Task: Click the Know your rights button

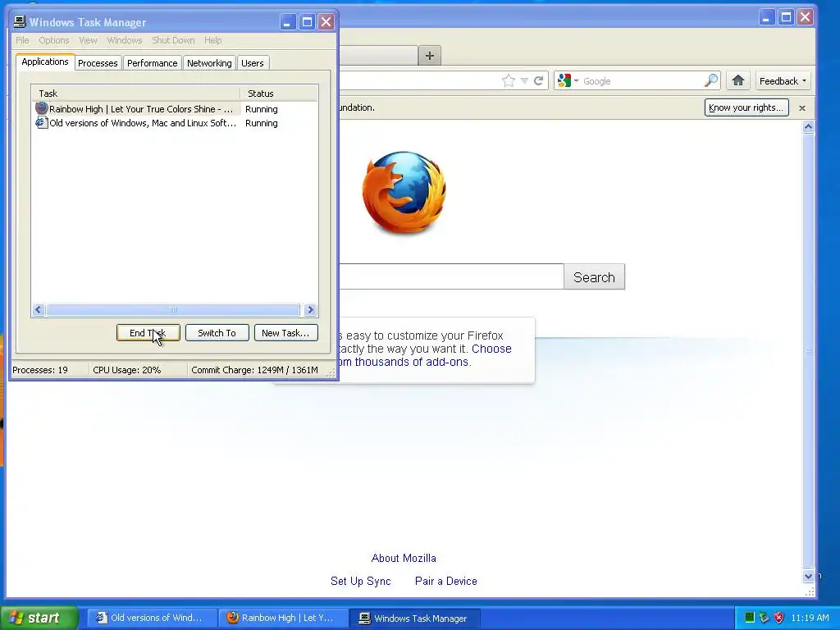Action: [x=746, y=107]
